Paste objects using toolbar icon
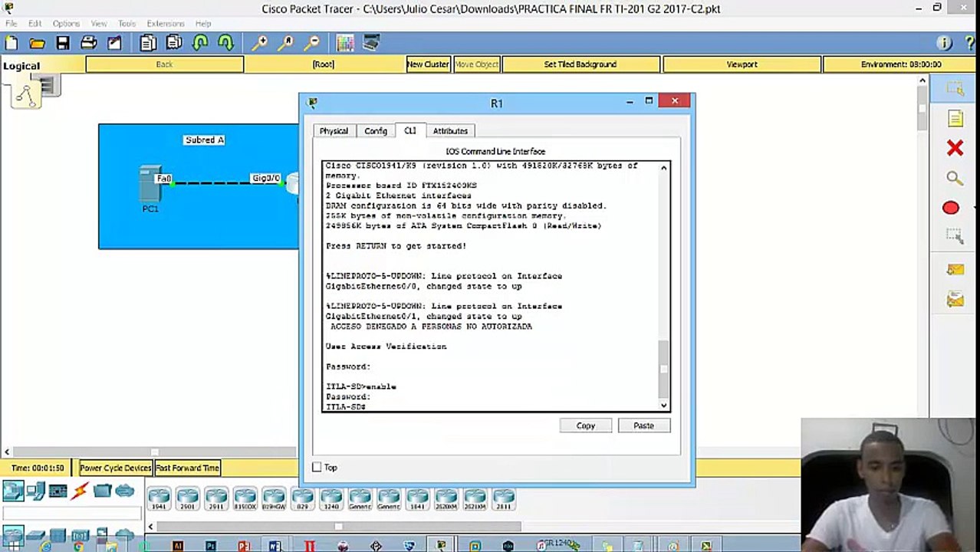 tap(174, 43)
